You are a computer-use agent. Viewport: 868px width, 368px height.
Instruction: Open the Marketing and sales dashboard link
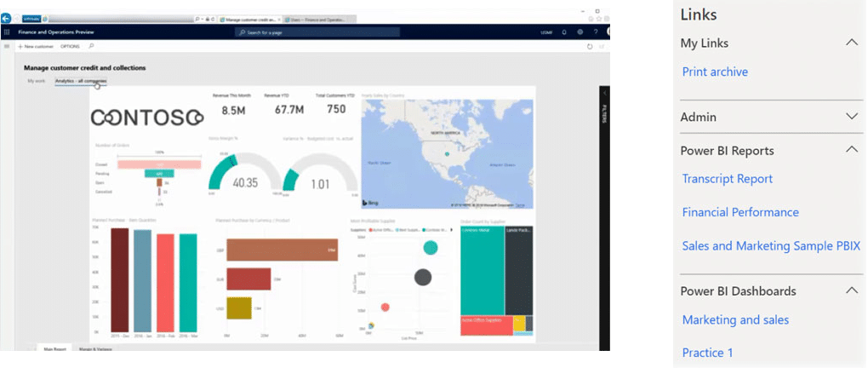coord(735,319)
